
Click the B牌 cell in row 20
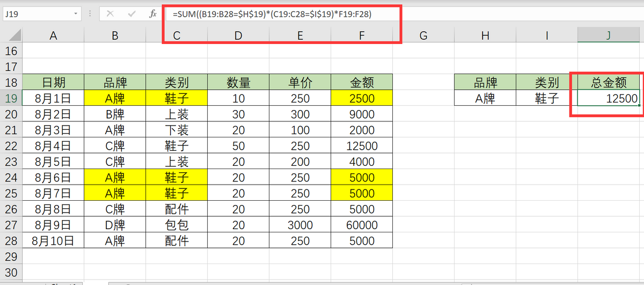click(115, 114)
